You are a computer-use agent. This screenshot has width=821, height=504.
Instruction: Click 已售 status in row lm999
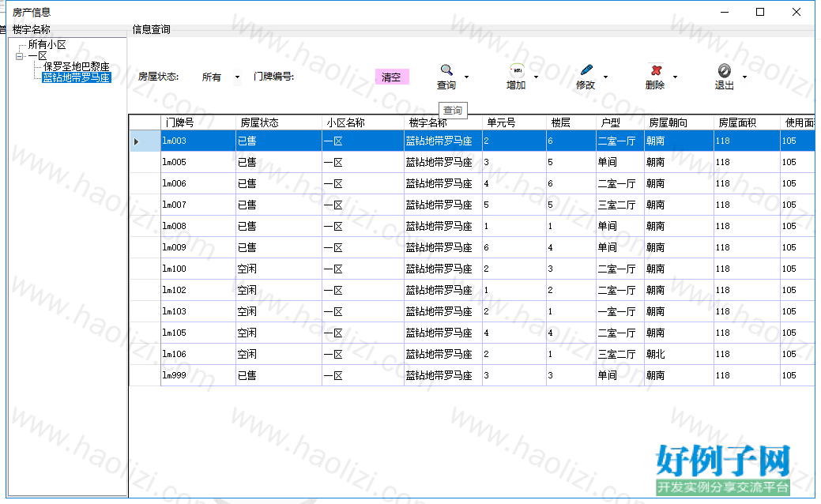279,375
